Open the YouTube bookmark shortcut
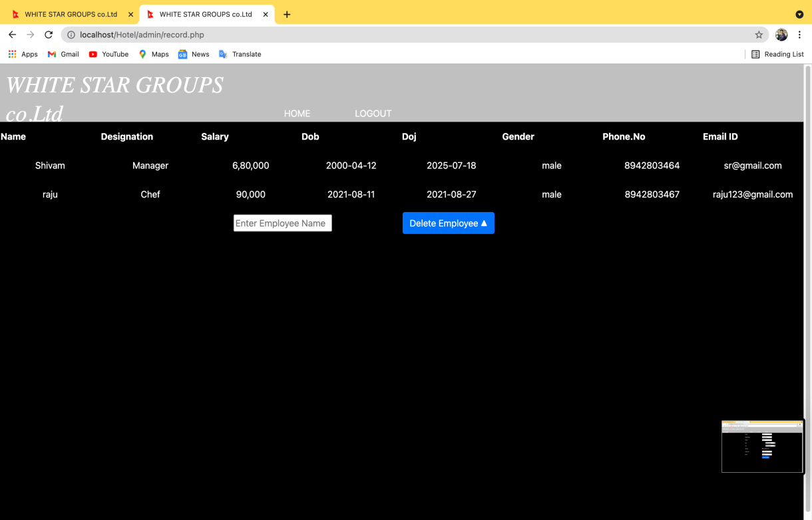The height and width of the screenshot is (520, 812). click(108, 54)
